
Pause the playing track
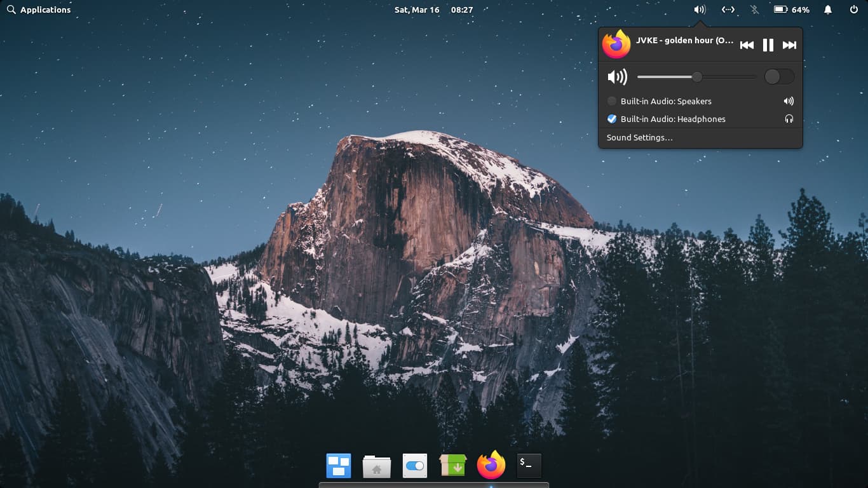pyautogui.click(x=768, y=45)
